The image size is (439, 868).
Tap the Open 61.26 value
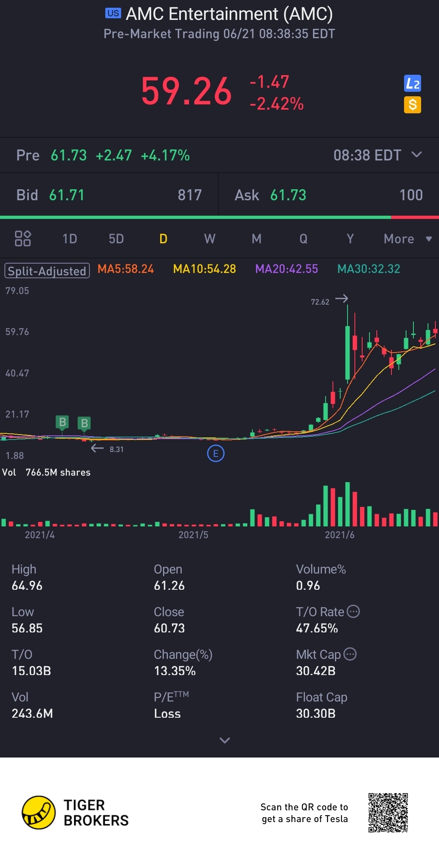(169, 585)
